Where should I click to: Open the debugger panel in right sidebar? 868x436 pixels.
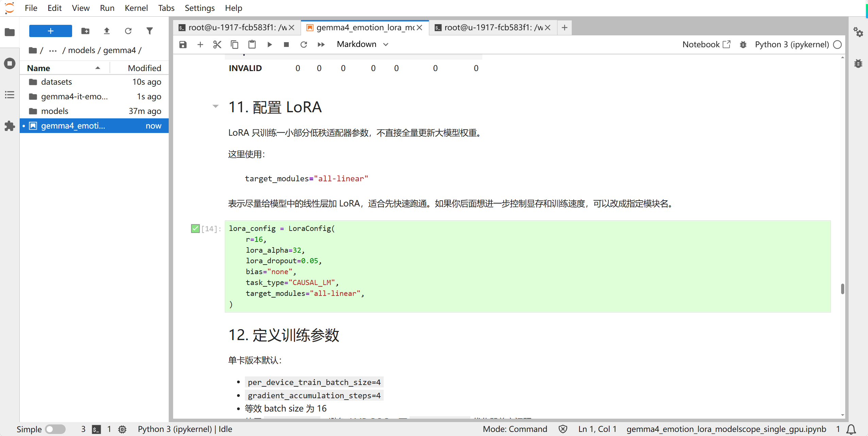pos(858,63)
